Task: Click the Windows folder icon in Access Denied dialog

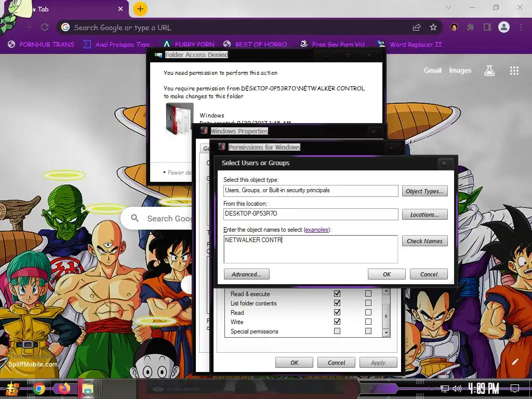Action: point(179,119)
